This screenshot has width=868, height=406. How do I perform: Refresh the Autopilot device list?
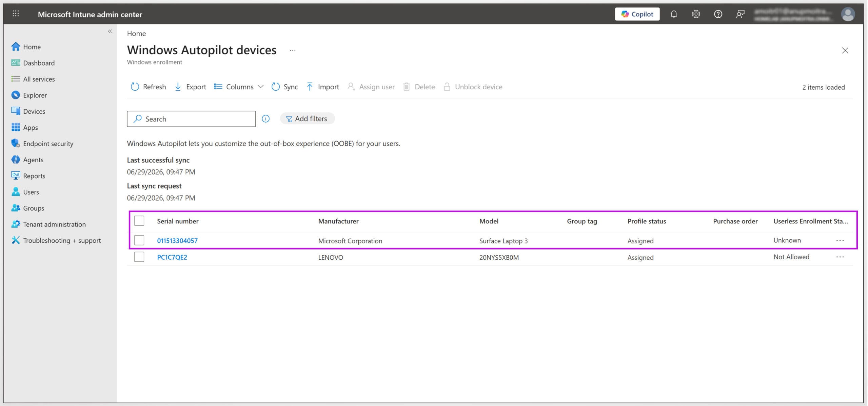tap(148, 87)
